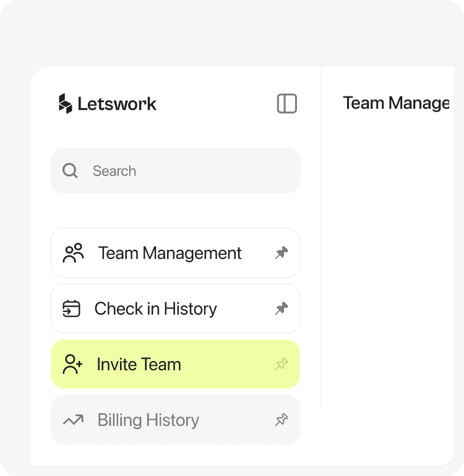Select the Invite Team menu item

[x=139, y=364]
